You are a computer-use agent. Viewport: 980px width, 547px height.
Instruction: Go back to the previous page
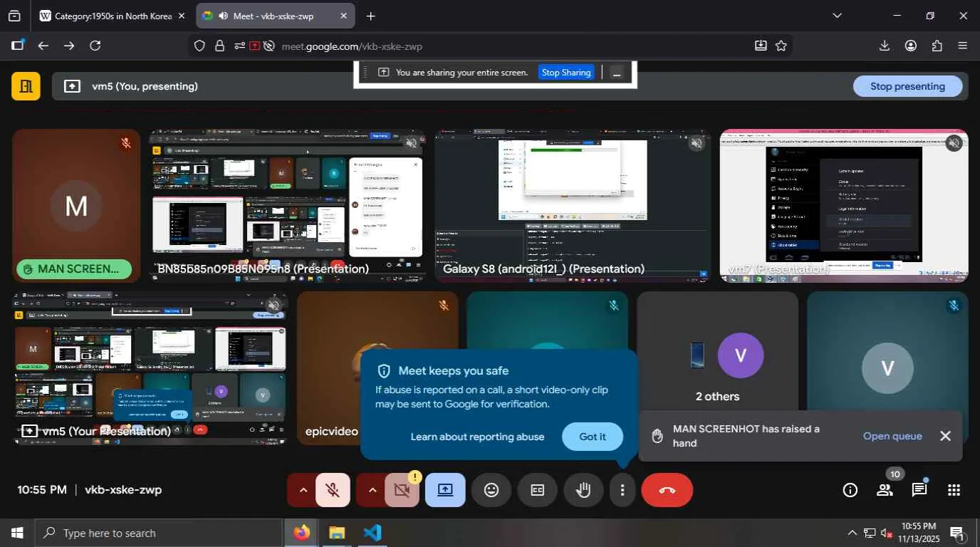click(x=43, y=46)
